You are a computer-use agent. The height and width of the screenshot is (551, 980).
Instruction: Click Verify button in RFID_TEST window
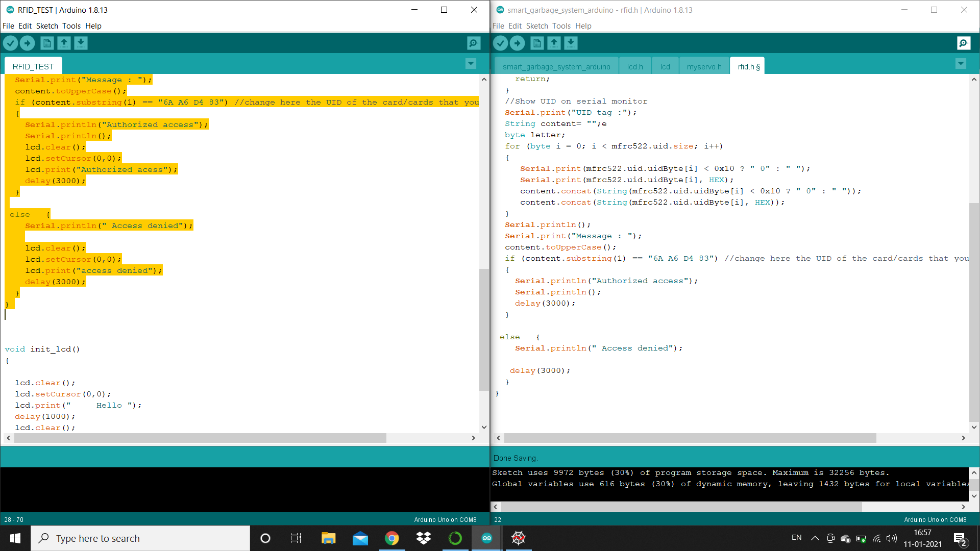pyautogui.click(x=11, y=43)
